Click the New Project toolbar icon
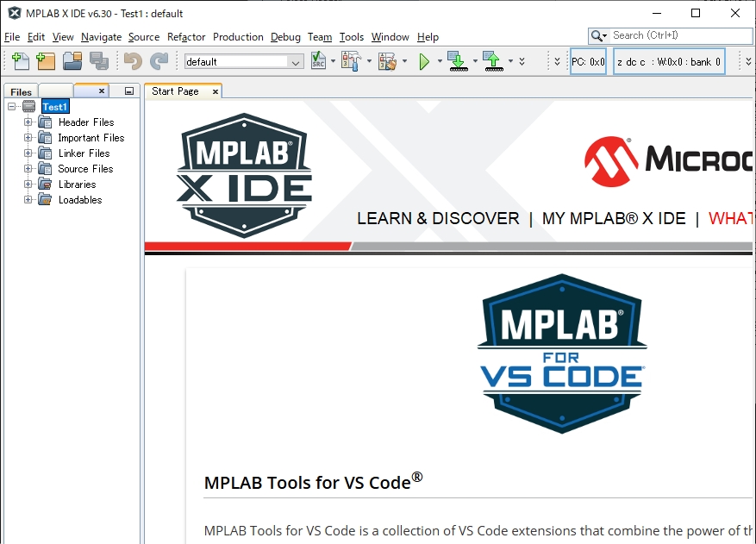 pos(46,61)
